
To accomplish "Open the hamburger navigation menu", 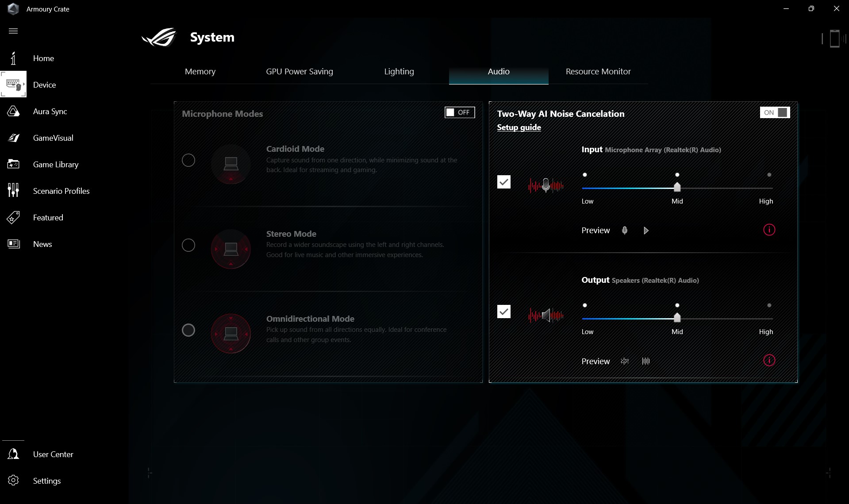I will (x=13, y=31).
